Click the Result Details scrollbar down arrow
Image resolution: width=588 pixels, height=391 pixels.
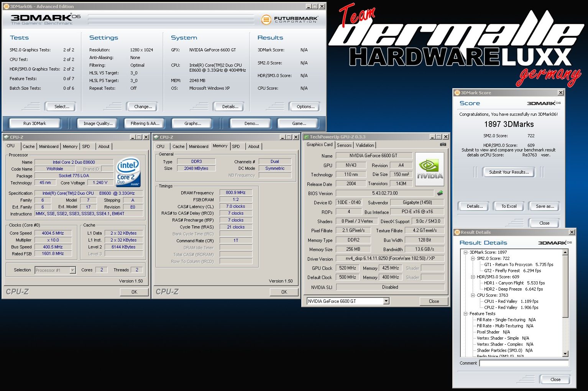click(565, 353)
